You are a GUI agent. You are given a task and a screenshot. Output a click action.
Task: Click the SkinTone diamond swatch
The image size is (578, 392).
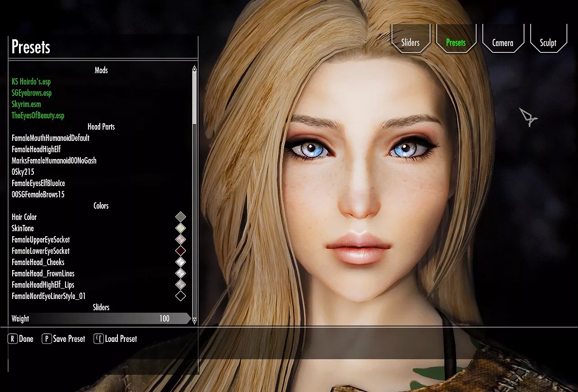click(x=181, y=229)
